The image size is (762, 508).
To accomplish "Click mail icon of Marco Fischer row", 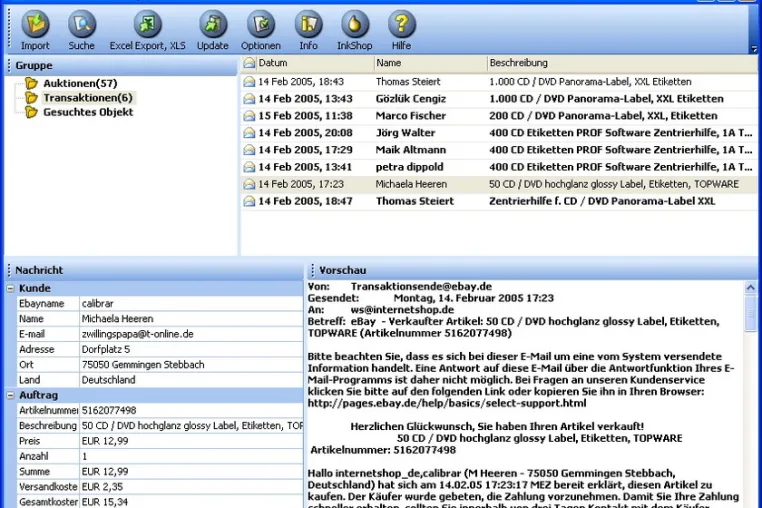I will click(249, 116).
